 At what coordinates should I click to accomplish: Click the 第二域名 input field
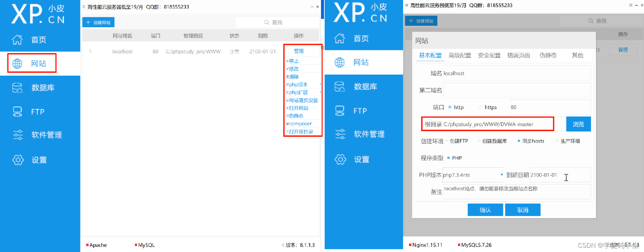point(517,90)
